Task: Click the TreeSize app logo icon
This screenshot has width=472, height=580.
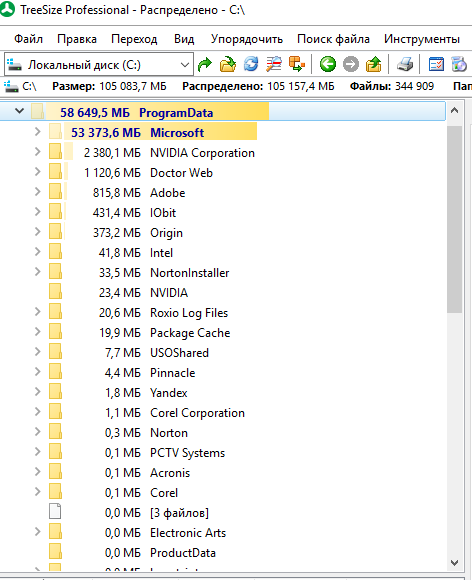Action: (7, 9)
